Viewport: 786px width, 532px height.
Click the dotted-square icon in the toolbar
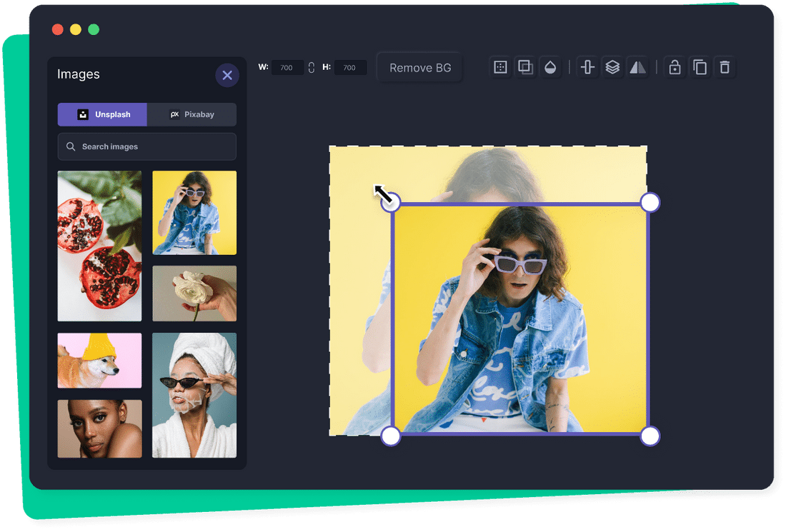tap(500, 67)
